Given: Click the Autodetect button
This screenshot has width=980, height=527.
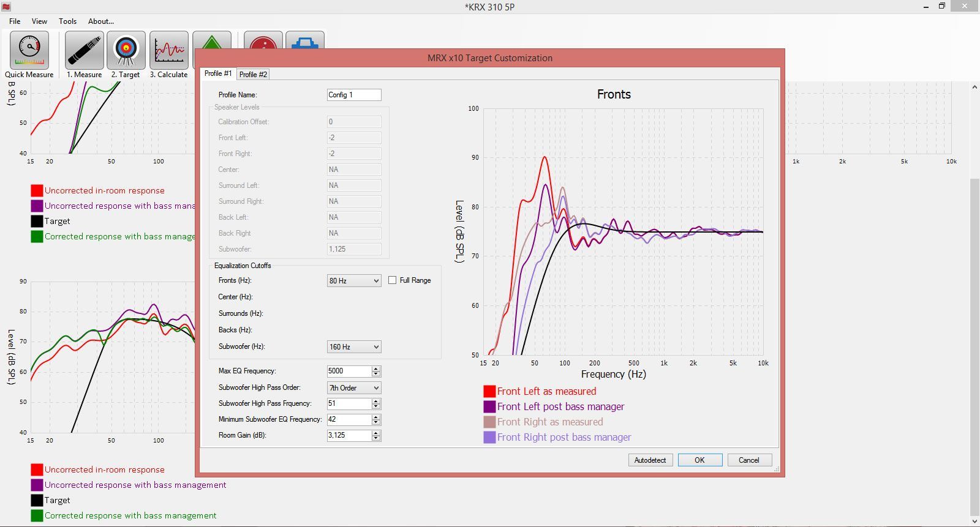Looking at the screenshot, I should pos(650,460).
